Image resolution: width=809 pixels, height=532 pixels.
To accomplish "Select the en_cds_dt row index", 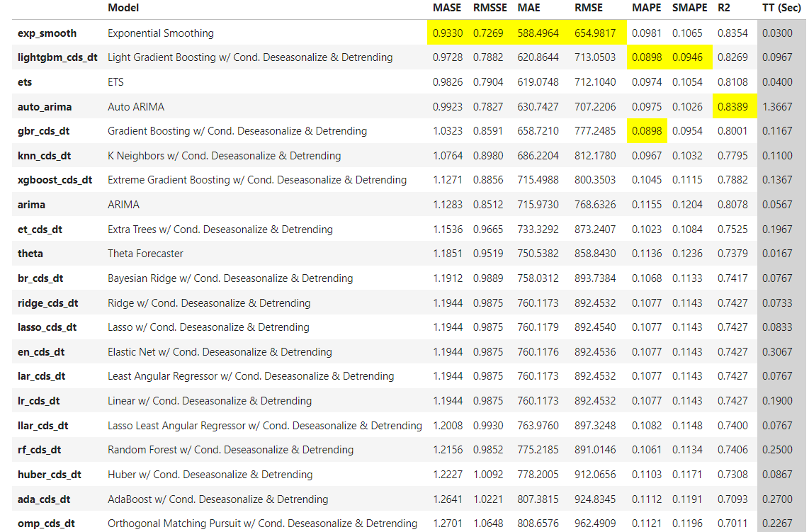I will point(41,352).
